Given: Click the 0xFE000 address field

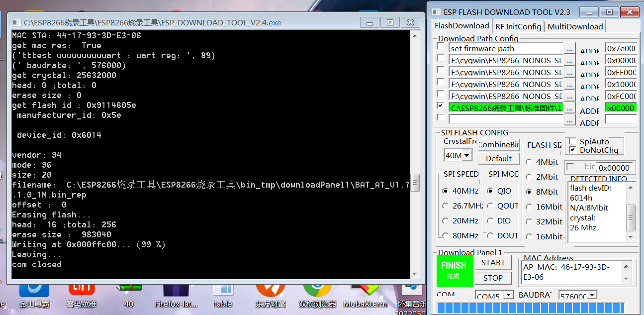Looking at the screenshot, I should click(621, 72).
